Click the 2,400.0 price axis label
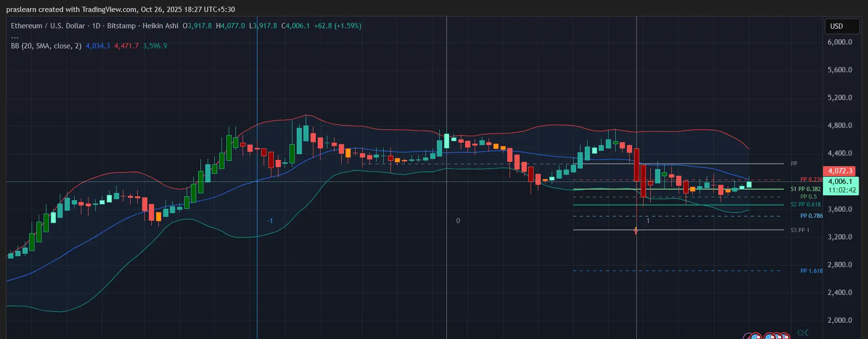 click(x=840, y=293)
